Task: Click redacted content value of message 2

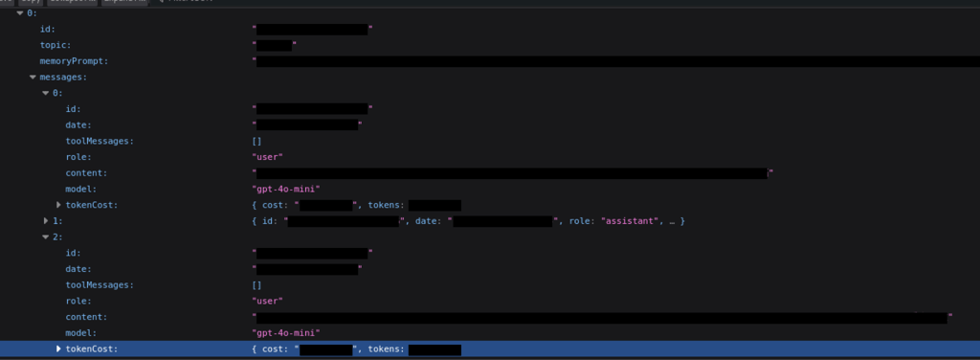Action: [x=603, y=318]
